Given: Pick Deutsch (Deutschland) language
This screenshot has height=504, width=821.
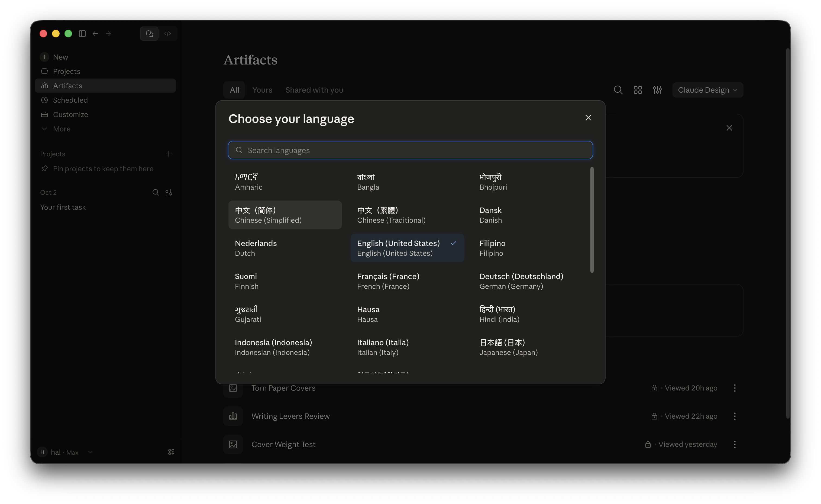Looking at the screenshot, I should point(530,281).
